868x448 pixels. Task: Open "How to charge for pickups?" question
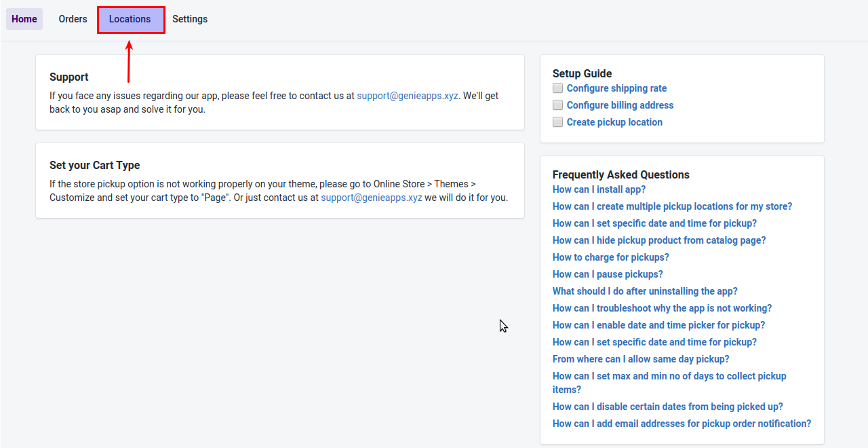tap(610, 257)
